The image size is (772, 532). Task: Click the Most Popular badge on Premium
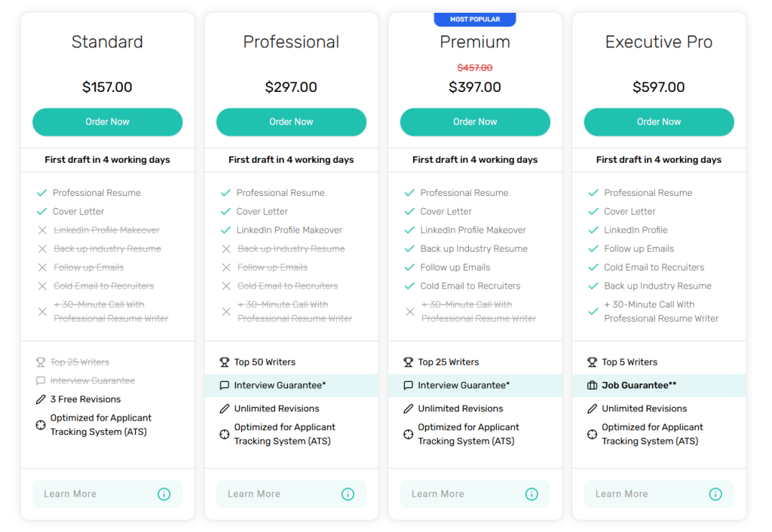click(x=475, y=20)
